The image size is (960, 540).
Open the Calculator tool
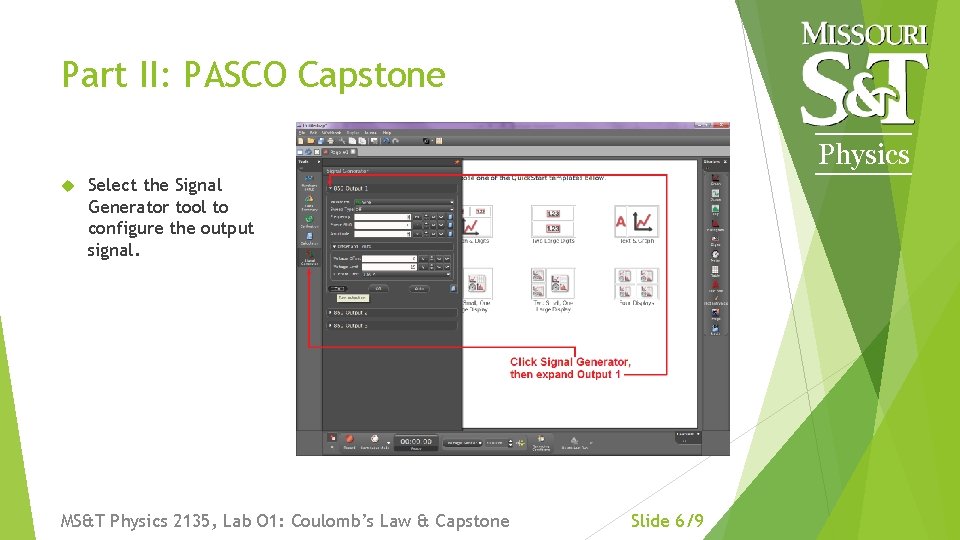(309, 239)
